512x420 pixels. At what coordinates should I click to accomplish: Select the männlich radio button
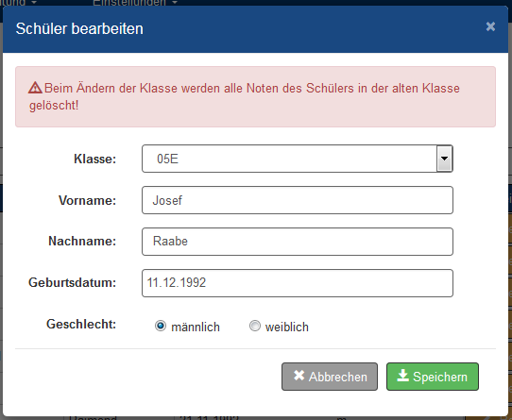click(161, 326)
